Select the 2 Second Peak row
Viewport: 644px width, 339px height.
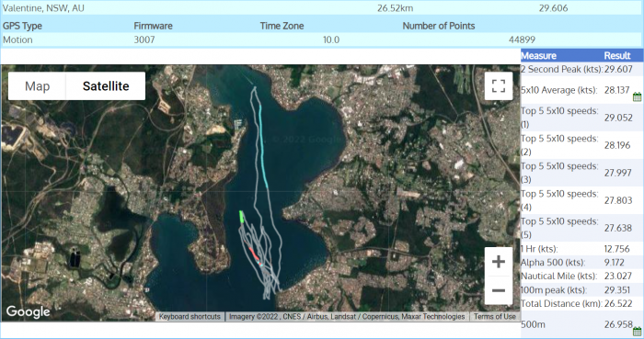click(x=581, y=69)
